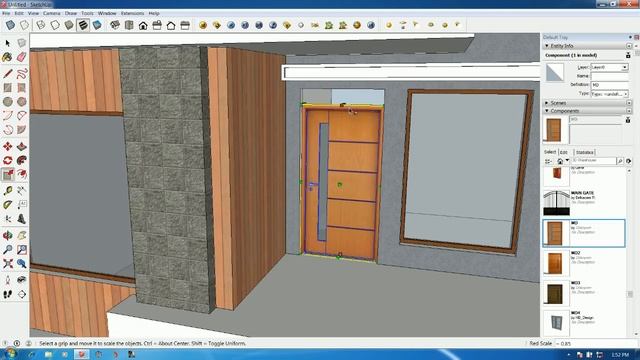640x360 pixels.
Task: Collapse the Components panel
Action: click(x=547, y=111)
